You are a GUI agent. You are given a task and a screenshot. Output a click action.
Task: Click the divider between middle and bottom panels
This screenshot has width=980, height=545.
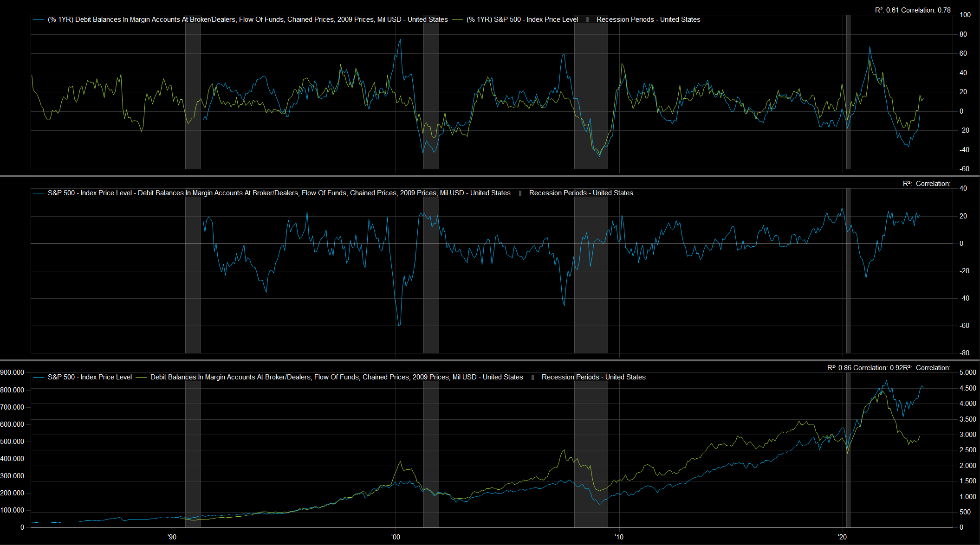coord(490,360)
